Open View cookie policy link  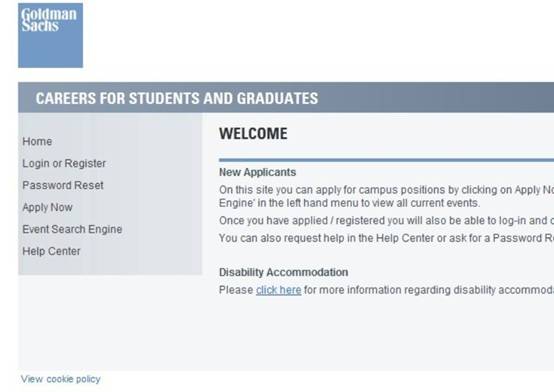coord(61,379)
